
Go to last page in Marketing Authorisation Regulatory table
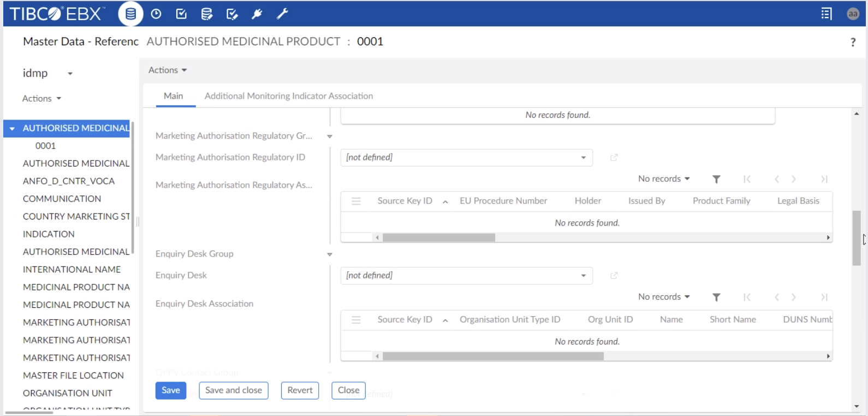[x=824, y=179]
